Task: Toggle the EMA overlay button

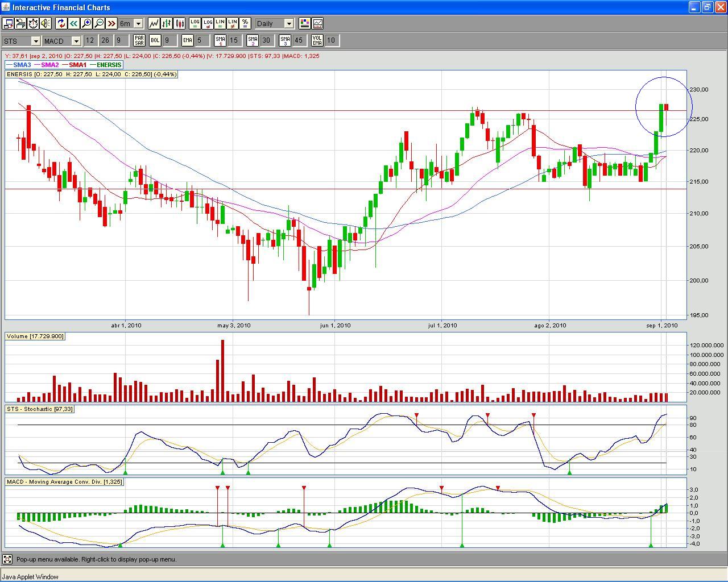Action: [x=188, y=40]
